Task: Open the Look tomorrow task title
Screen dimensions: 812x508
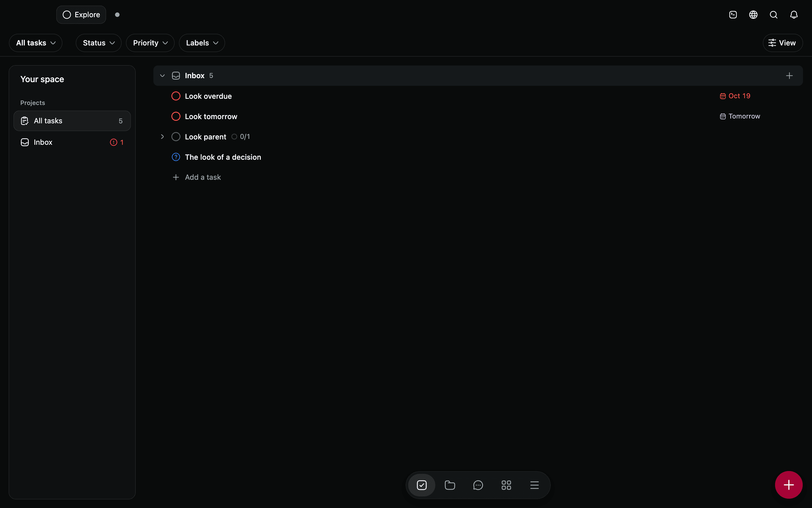Action: [211, 117]
